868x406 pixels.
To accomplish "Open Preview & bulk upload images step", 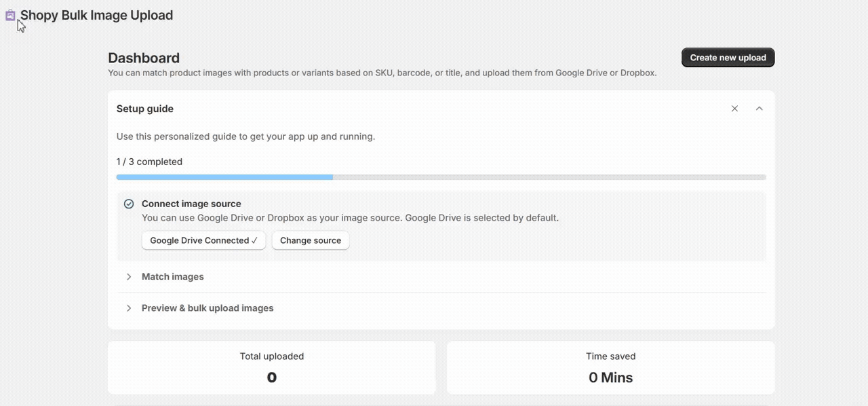I will [x=208, y=308].
